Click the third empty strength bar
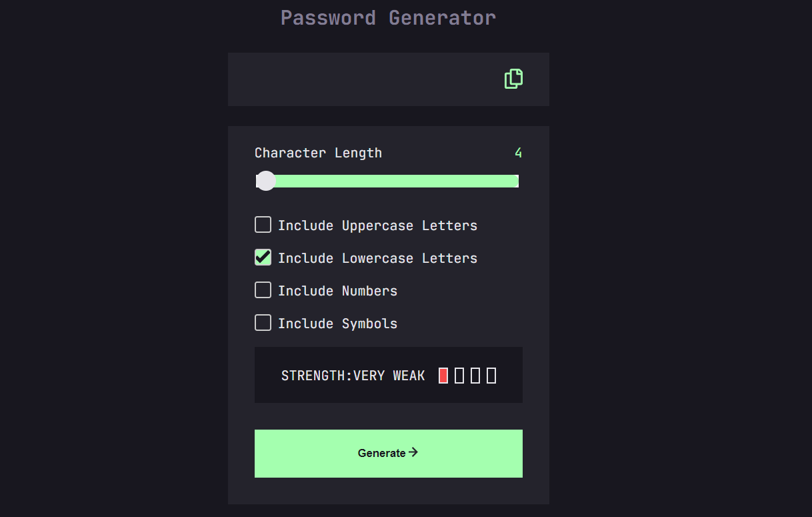Viewport: 812px width, 517px height. tap(475, 375)
